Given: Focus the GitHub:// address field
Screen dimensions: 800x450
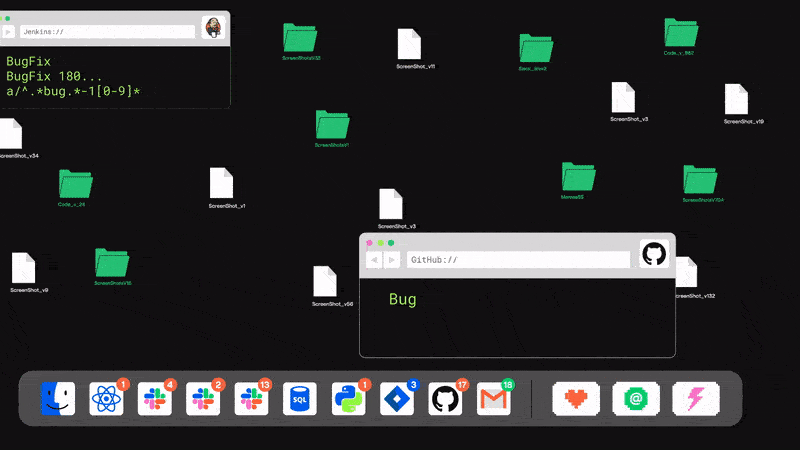Looking at the screenshot, I should [518, 260].
